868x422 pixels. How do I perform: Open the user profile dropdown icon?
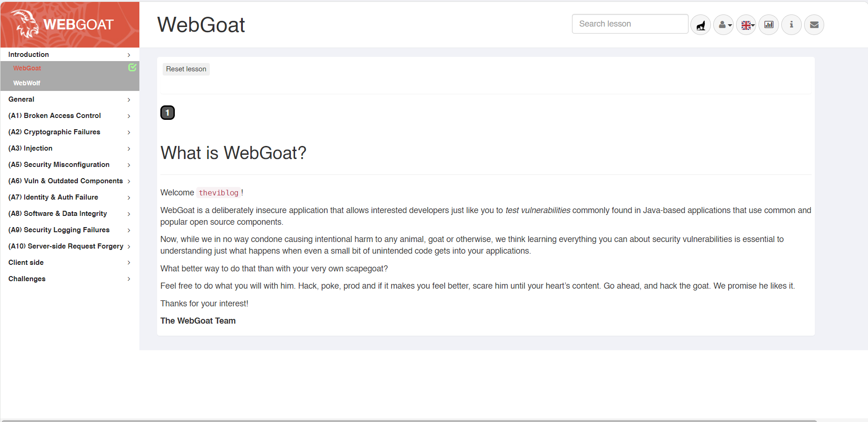pyautogui.click(x=723, y=25)
